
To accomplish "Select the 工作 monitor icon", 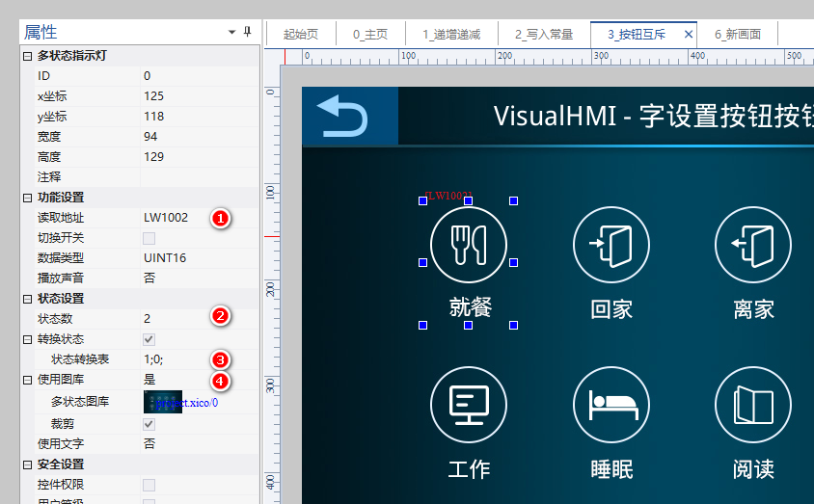I will (x=469, y=405).
